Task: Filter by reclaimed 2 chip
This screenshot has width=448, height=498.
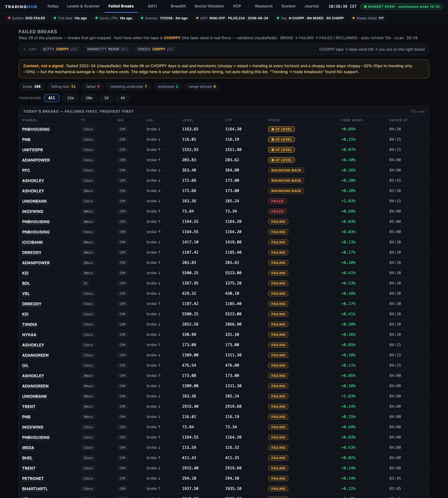Action: pos(168,87)
